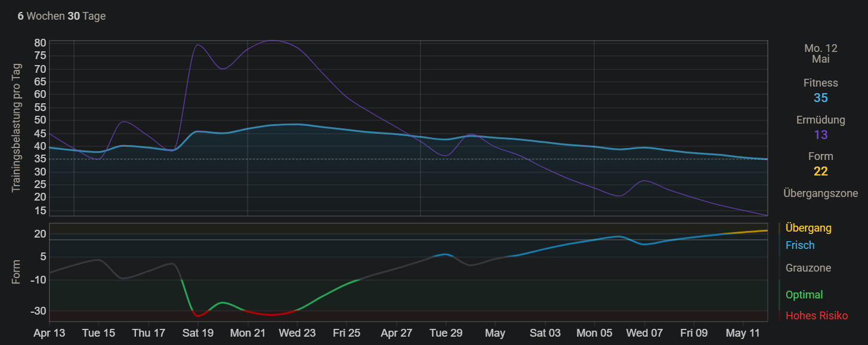Click the "Mo. 12 Mai" date label
The width and height of the screenshot is (868, 345).
[x=820, y=54]
